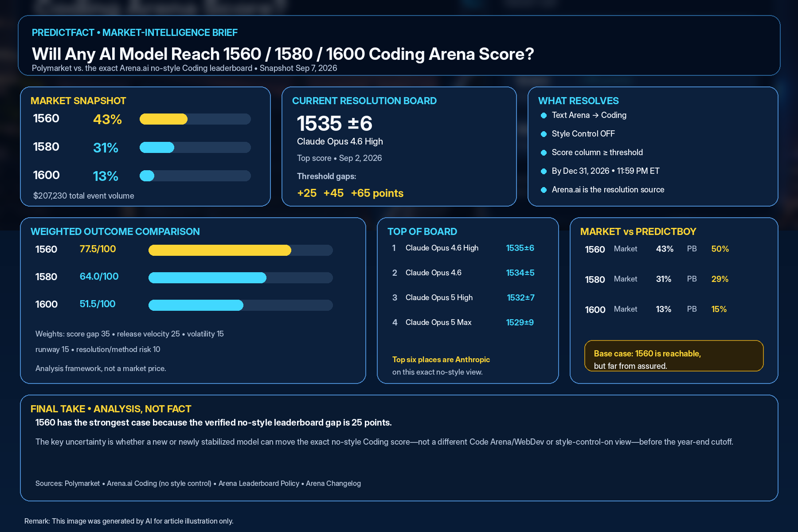This screenshot has width=798, height=532.
Task: Click the yellow 43% progress bar for 1560
Action: point(195,119)
